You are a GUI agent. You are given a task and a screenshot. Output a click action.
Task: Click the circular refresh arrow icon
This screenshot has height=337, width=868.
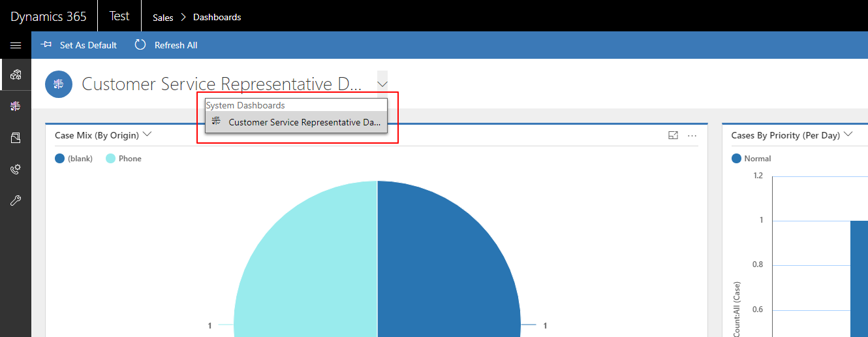coord(140,44)
